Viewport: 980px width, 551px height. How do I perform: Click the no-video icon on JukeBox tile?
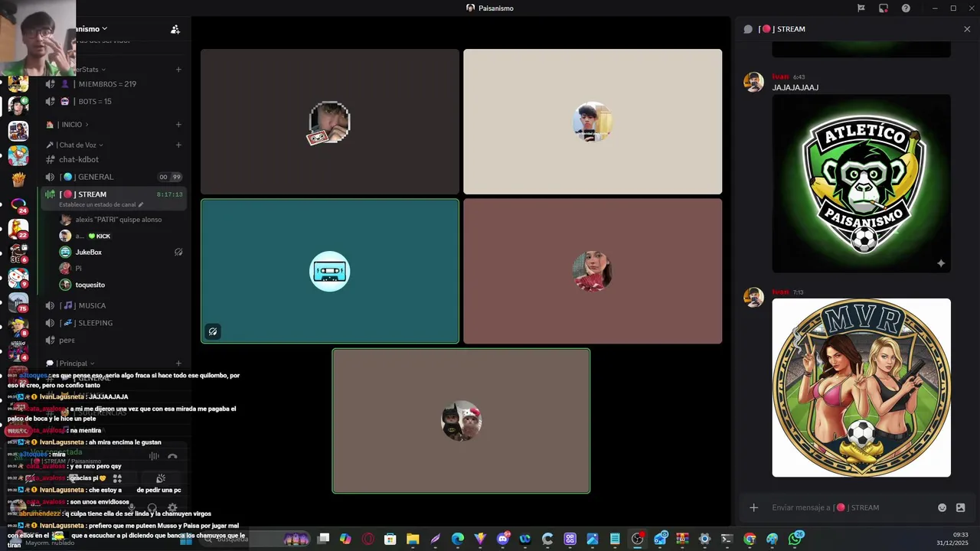[x=213, y=331]
